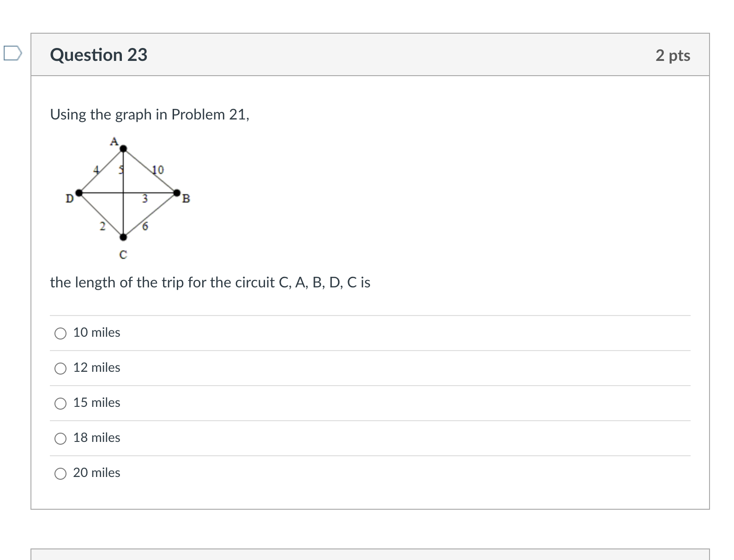
Task: Click vertex D in the graph
Action: (79, 191)
